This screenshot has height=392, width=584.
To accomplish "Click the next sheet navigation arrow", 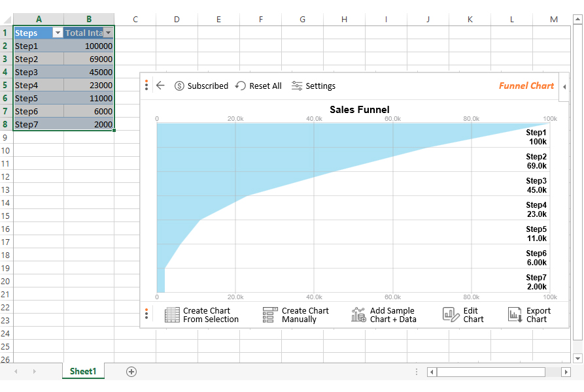I will pos(34,372).
